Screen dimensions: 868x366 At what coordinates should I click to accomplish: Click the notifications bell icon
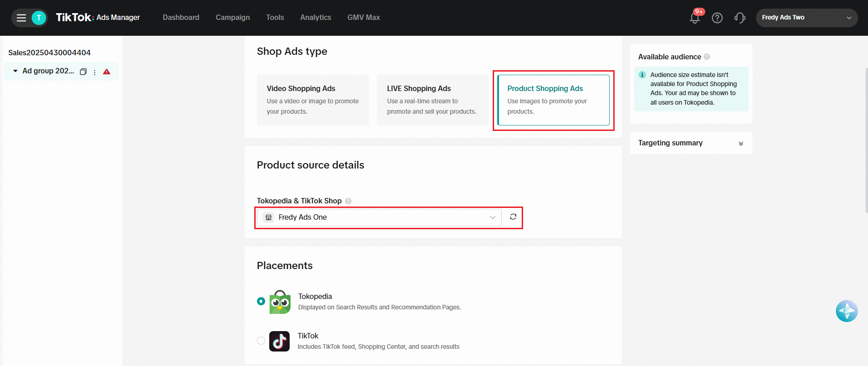coord(694,18)
